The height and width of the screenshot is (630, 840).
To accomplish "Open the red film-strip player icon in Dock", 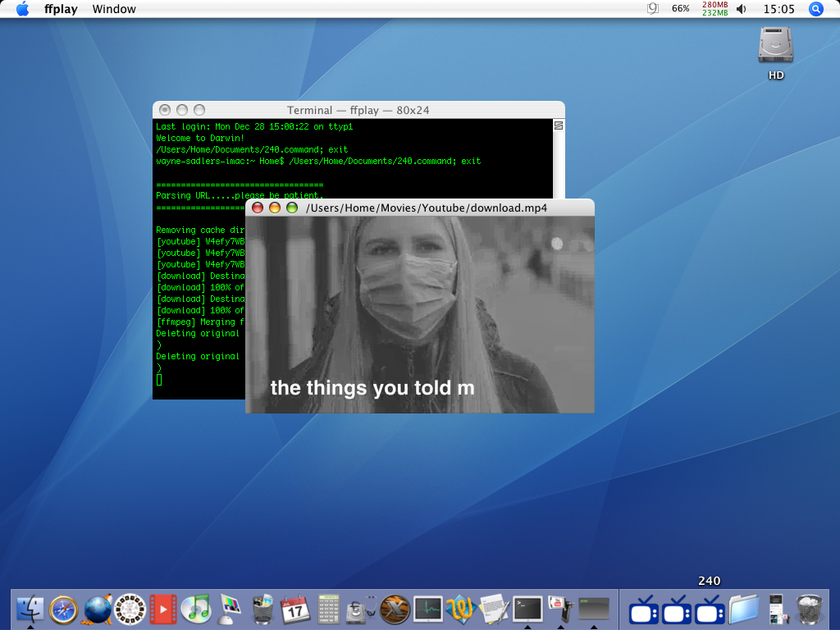I will point(163,609).
